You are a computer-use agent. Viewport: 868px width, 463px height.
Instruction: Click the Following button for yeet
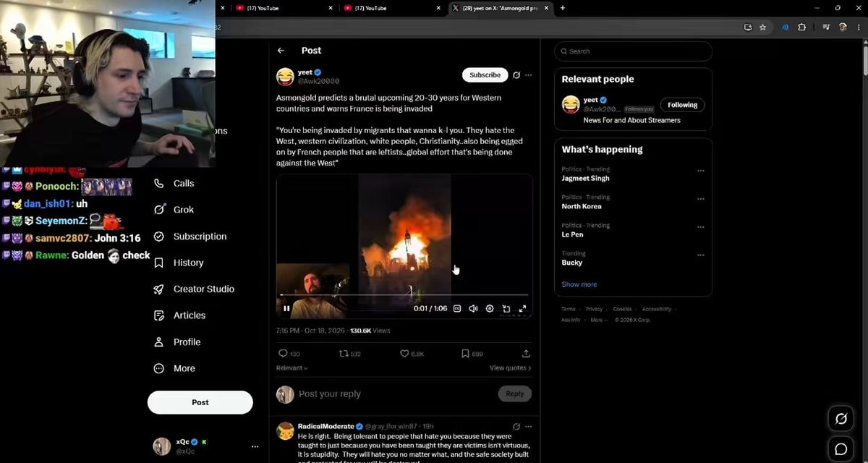tap(682, 105)
